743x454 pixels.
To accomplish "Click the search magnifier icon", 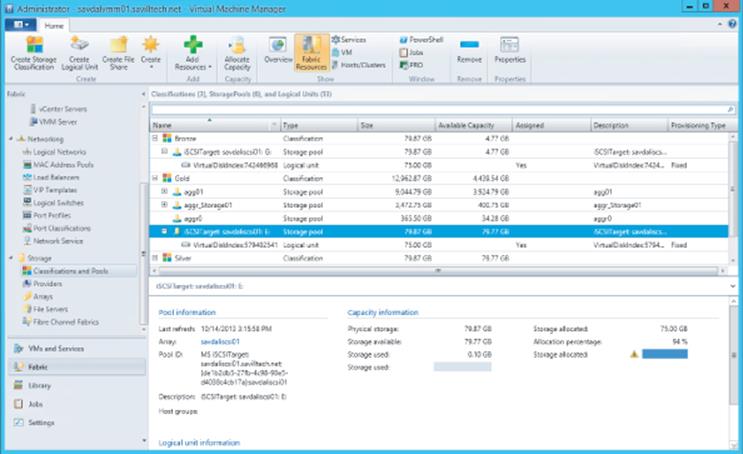I will 730,109.
